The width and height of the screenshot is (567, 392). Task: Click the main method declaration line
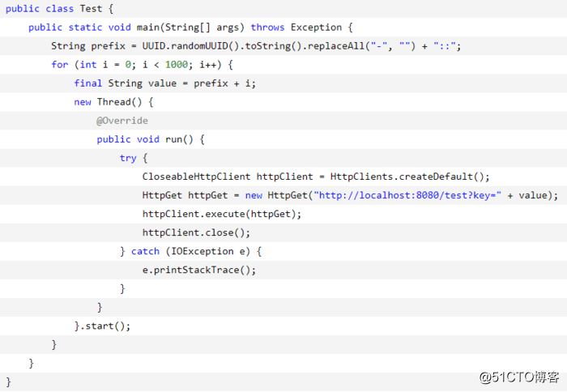tap(190, 28)
